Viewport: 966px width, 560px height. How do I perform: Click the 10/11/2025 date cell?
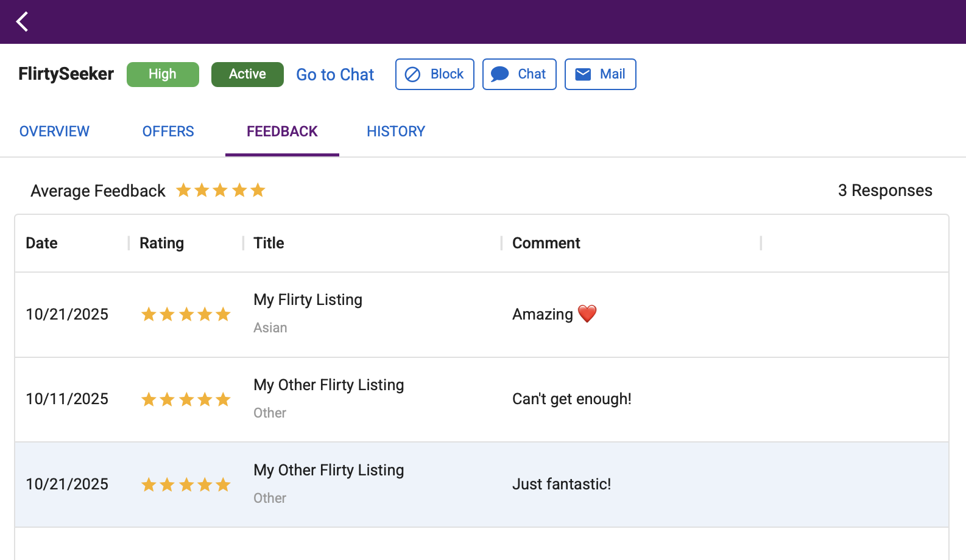click(67, 399)
